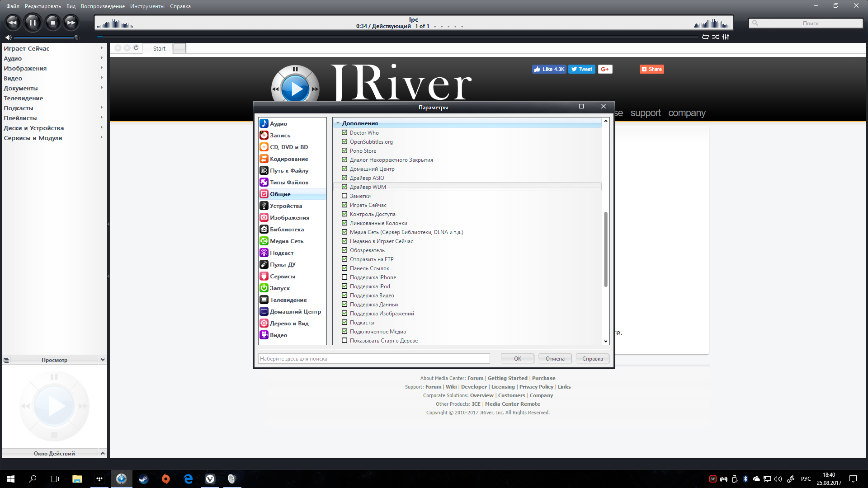868x488 pixels.
Task: Expand the Плейлисты sidebar arrow
Action: (101, 117)
